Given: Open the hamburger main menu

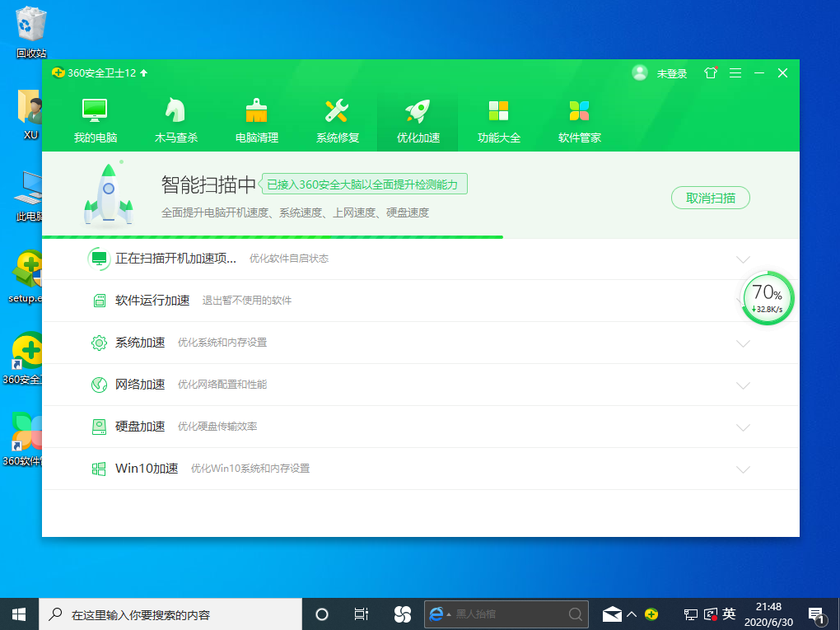Looking at the screenshot, I should (735, 73).
